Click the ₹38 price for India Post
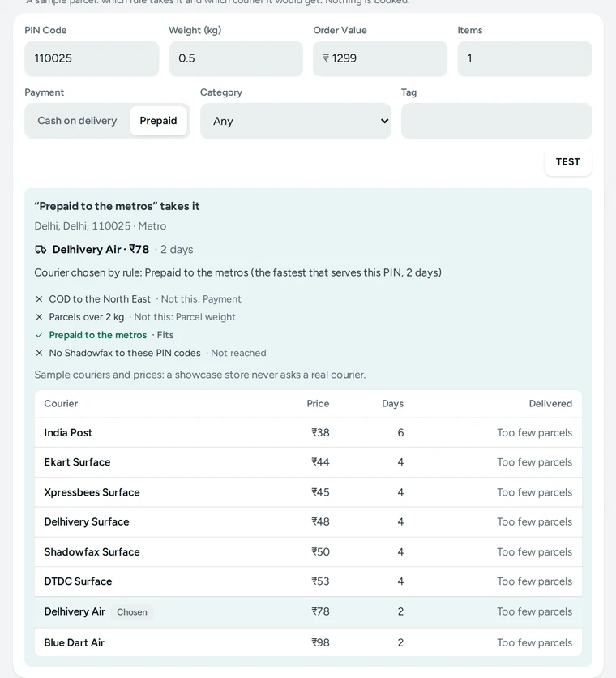The width and height of the screenshot is (616, 678). click(320, 433)
